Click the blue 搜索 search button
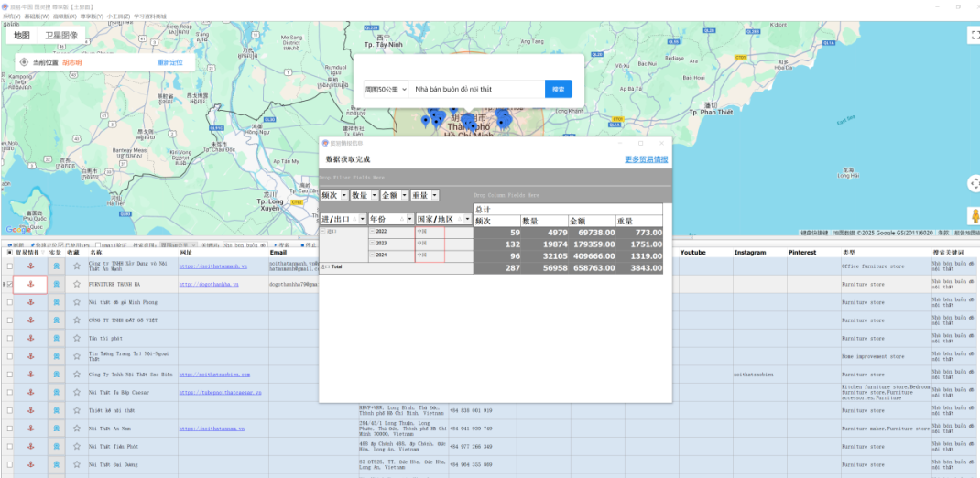 [558, 90]
